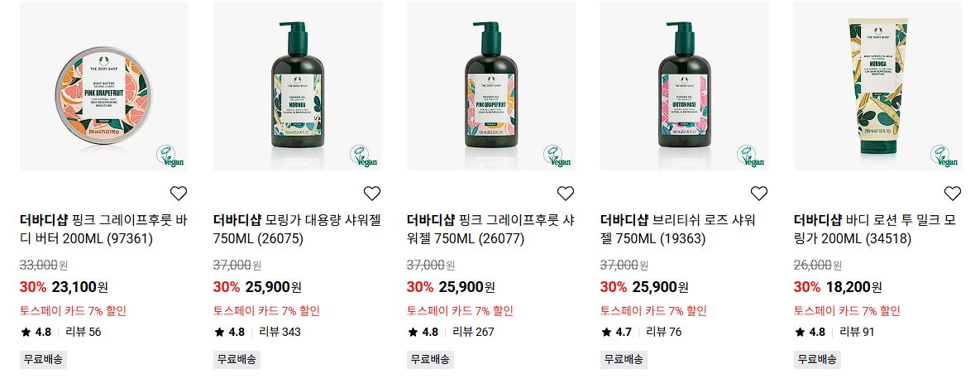Open British Rose shower gel bottle image
This screenshot has height=388, width=980.
click(685, 86)
